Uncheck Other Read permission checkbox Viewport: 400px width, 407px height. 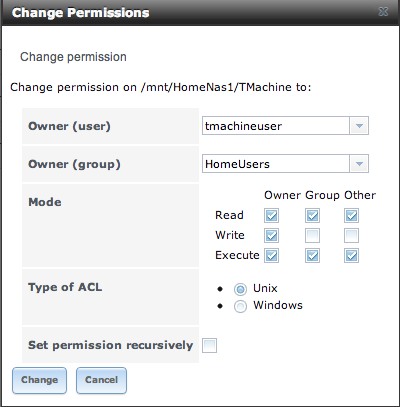click(x=352, y=215)
